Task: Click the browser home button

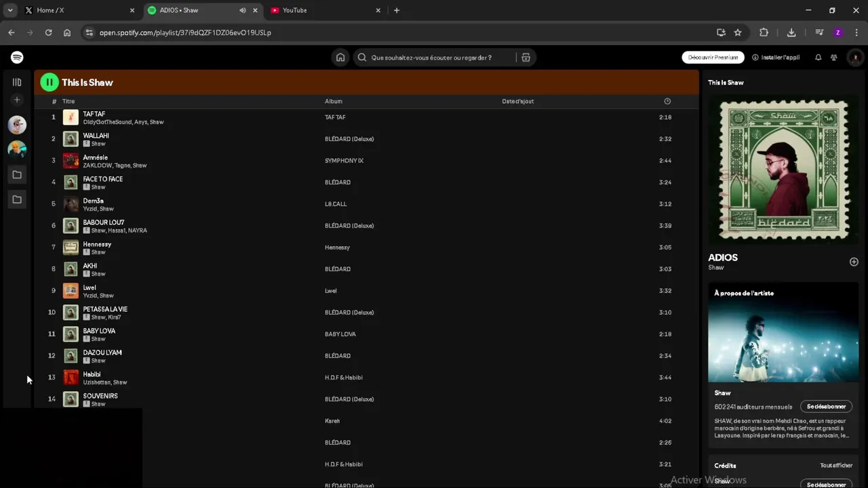Action: (67, 33)
